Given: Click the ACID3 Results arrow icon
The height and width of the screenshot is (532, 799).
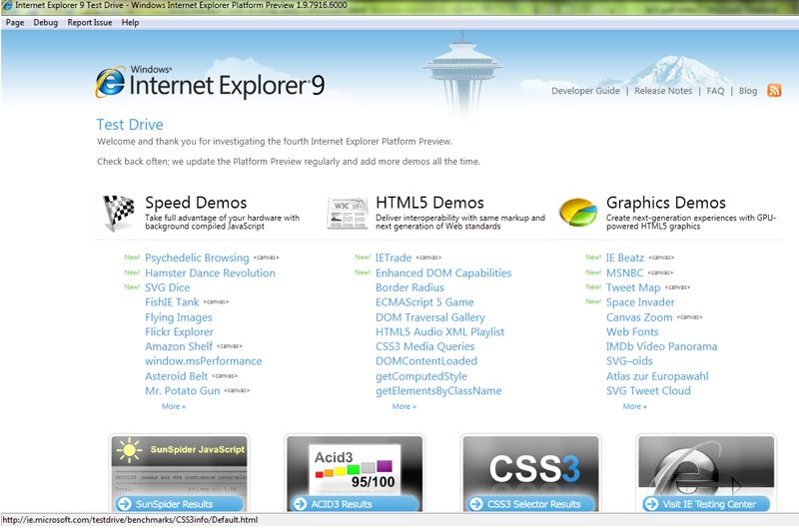Looking at the screenshot, I should pyautogui.click(x=300, y=504).
